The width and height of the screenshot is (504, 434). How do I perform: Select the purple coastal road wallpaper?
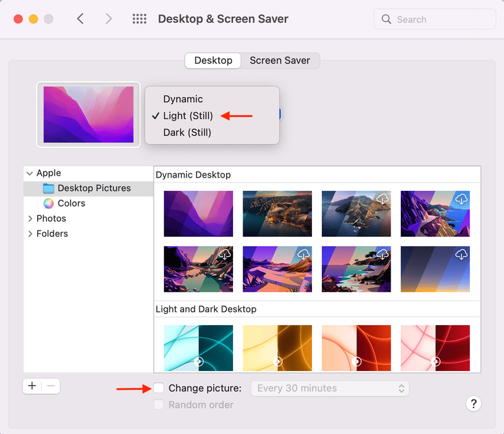click(435, 214)
